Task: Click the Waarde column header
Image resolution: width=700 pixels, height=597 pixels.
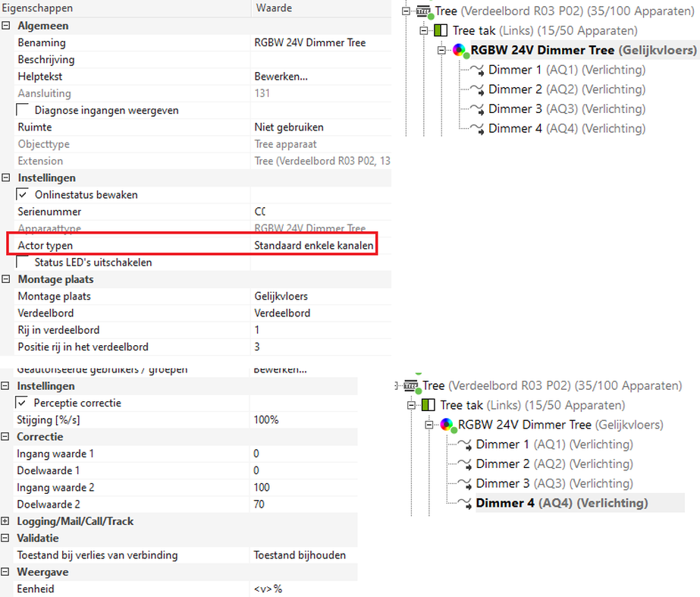Action: coord(322,8)
